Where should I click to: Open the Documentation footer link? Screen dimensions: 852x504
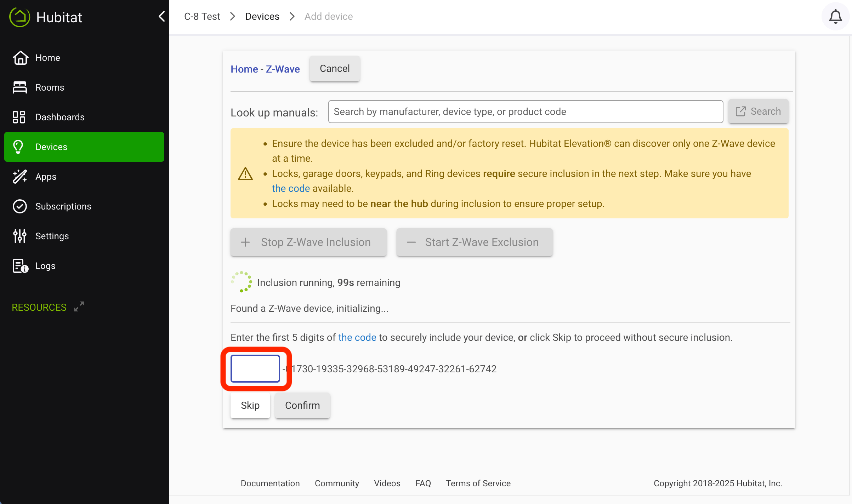click(x=270, y=483)
